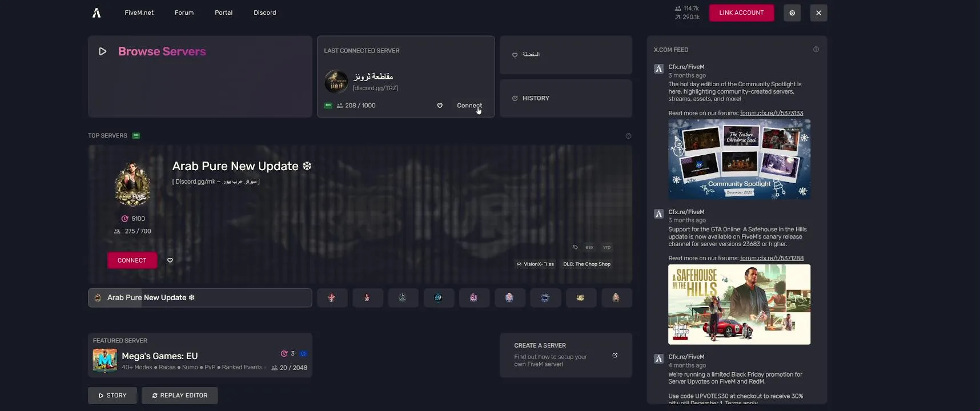This screenshot has width=980, height=411.
Task: Click the Mega's Games: EU server name
Action: (x=160, y=356)
